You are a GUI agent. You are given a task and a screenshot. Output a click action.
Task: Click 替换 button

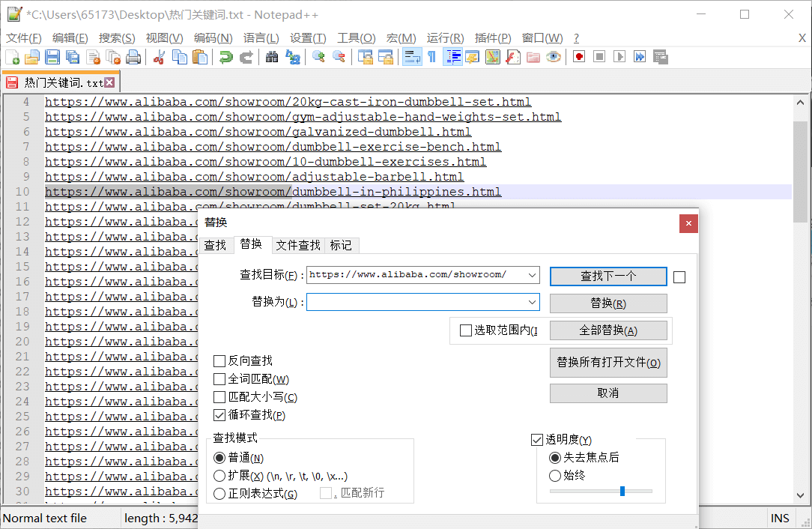click(608, 303)
